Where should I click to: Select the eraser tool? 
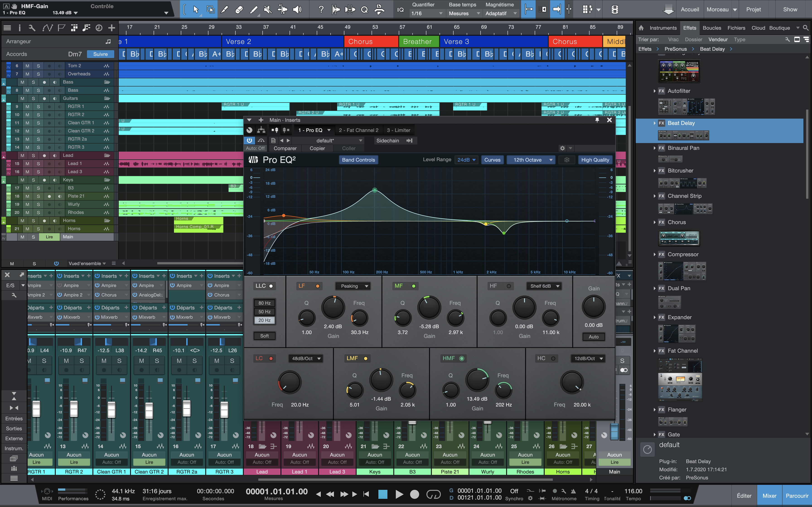[239, 9]
